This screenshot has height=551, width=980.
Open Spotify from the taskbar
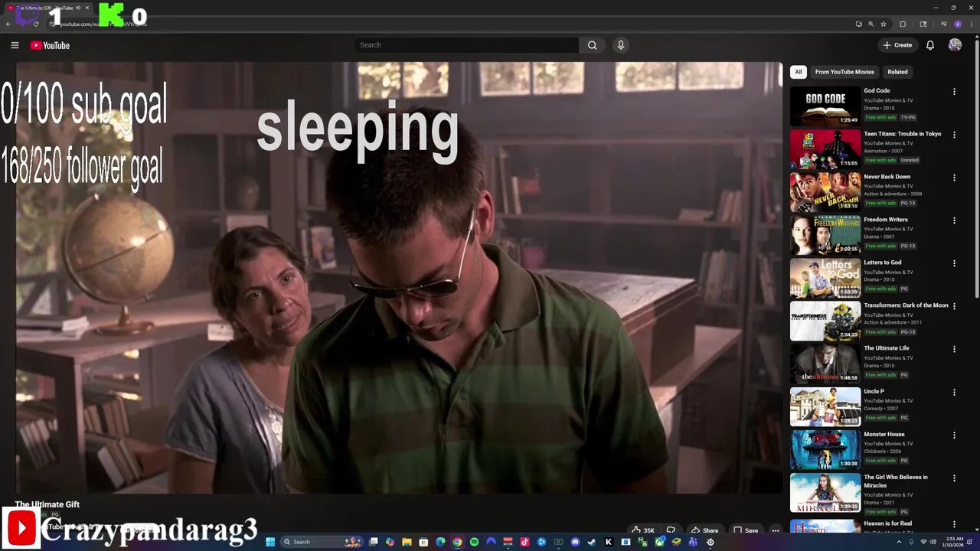[474, 542]
